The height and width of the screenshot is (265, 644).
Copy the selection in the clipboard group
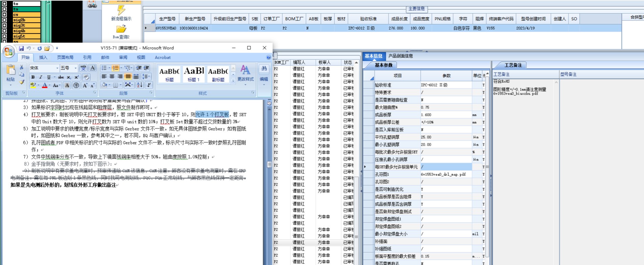(x=22, y=75)
